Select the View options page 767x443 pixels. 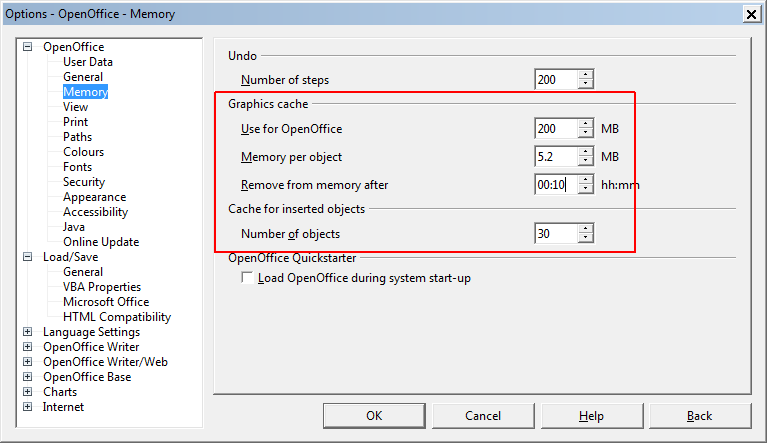click(75, 107)
